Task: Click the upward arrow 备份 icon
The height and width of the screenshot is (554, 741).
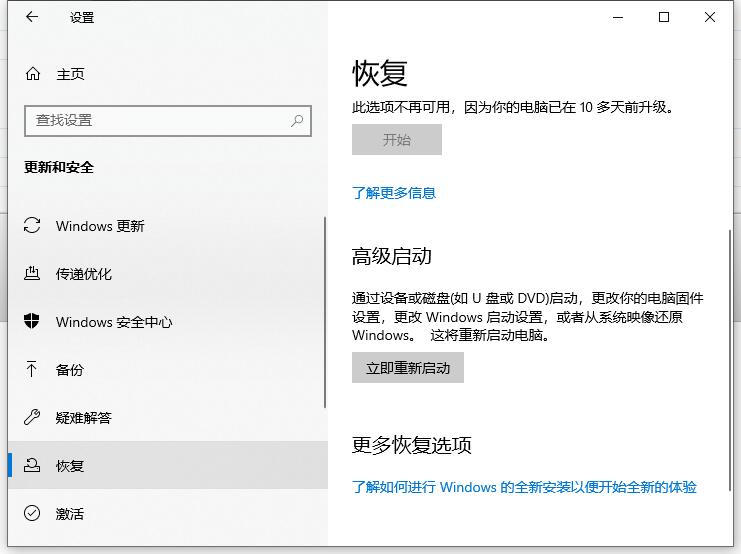Action: click(x=32, y=369)
